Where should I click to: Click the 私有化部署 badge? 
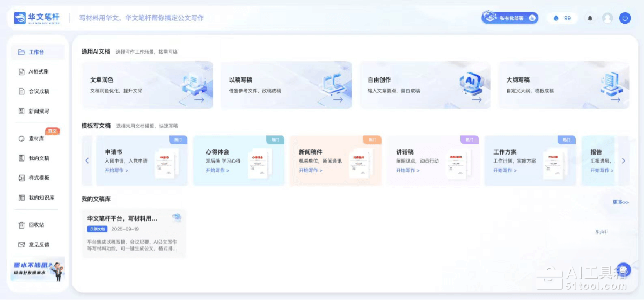pyautogui.click(x=509, y=18)
